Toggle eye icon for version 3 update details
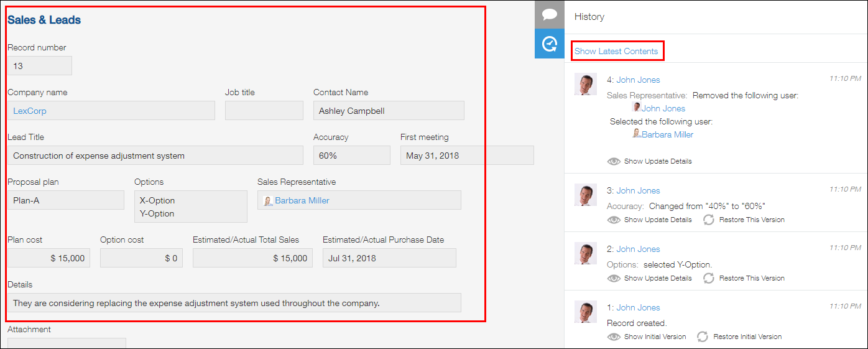The height and width of the screenshot is (349, 868). 614,220
